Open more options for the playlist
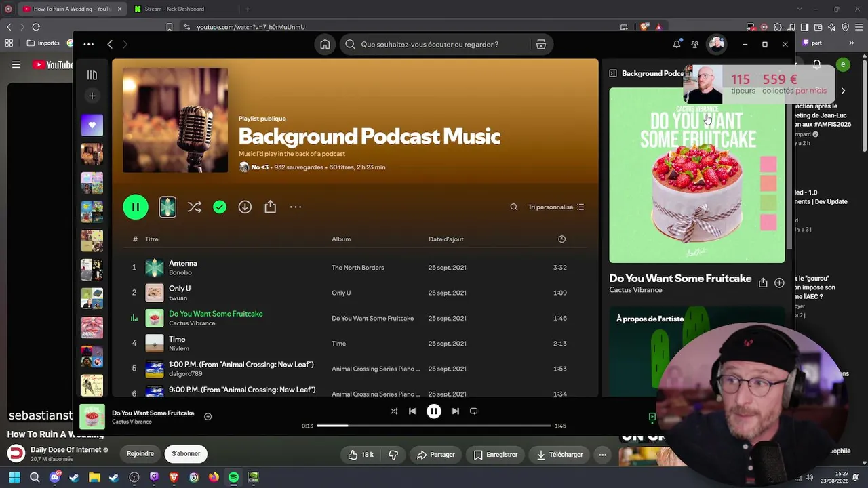Image resolution: width=868 pixels, height=488 pixels. (296, 207)
